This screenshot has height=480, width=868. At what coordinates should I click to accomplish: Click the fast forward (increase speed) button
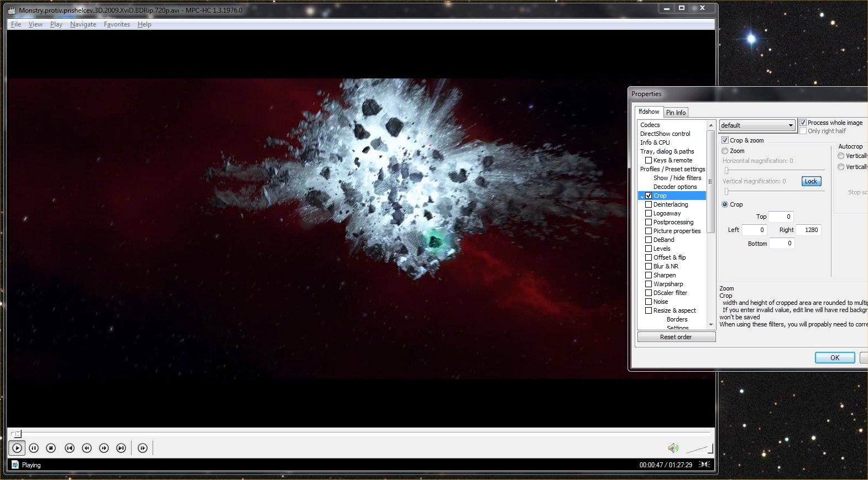[104, 448]
